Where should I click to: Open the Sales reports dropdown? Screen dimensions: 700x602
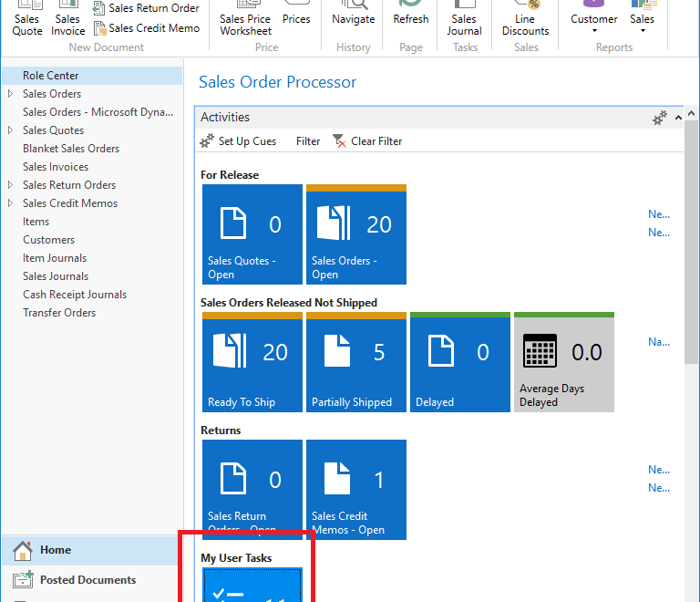[642, 19]
